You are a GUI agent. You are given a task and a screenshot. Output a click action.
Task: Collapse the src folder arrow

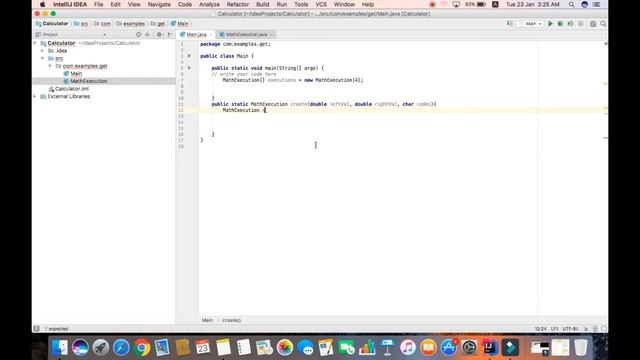click(x=42, y=58)
